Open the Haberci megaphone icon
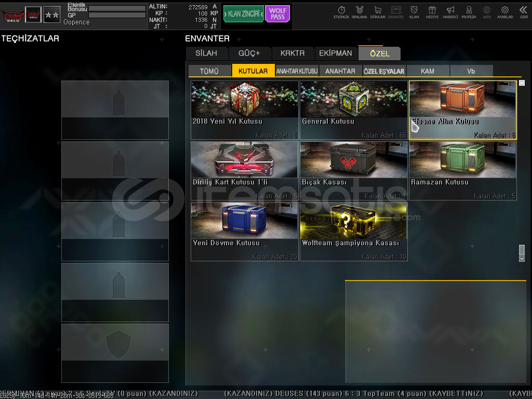The image size is (532, 399). coord(450,12)
